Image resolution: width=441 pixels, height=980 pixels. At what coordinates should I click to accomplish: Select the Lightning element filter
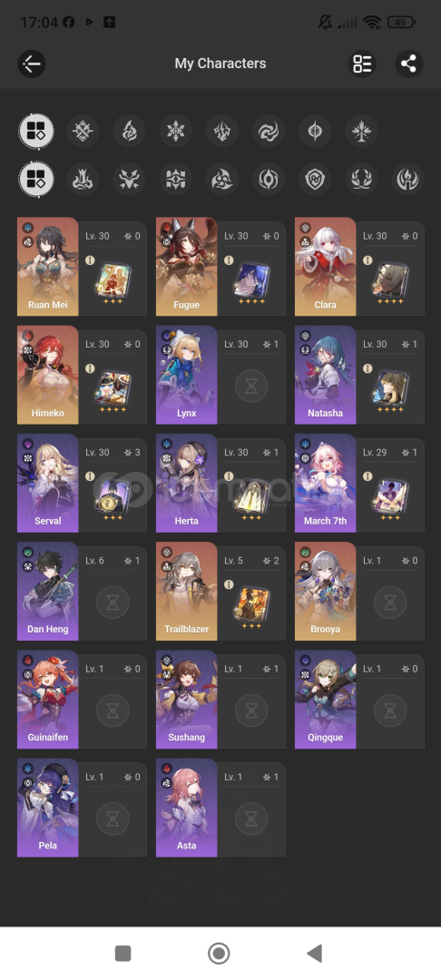coord(222,131)
